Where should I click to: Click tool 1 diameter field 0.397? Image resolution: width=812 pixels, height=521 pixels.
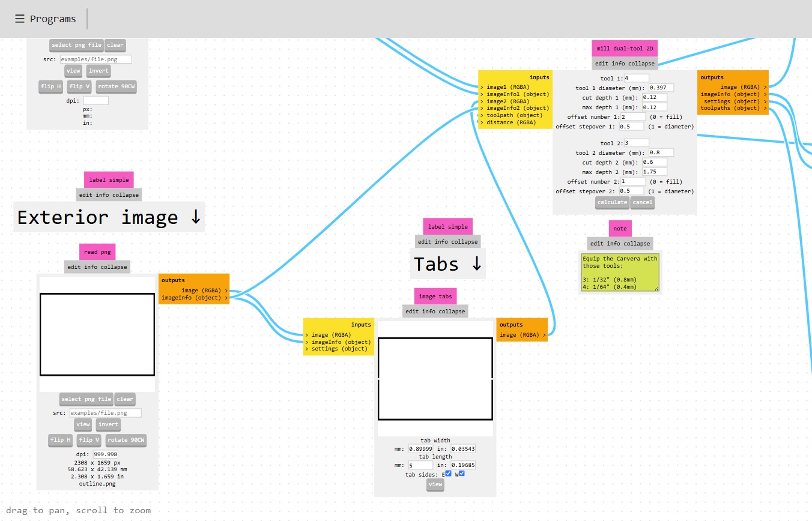click(661, 88)
